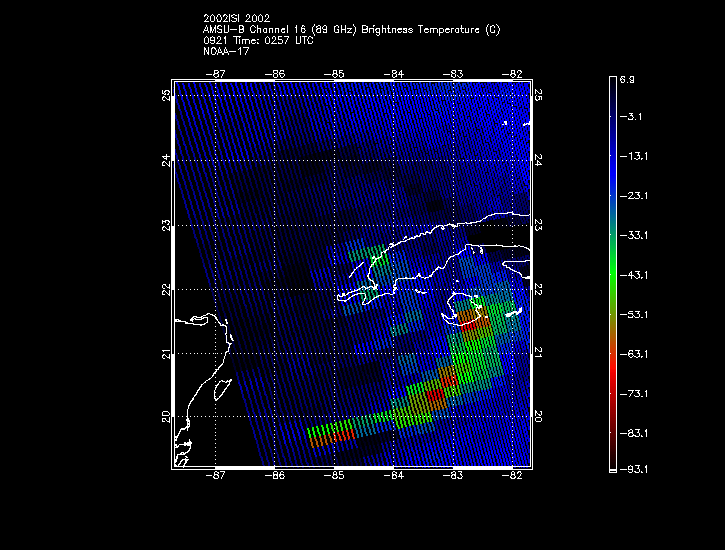The image size is (725, 550).
Task: Click latitude 22 label on the left axis
Action: tap(166, 289)
